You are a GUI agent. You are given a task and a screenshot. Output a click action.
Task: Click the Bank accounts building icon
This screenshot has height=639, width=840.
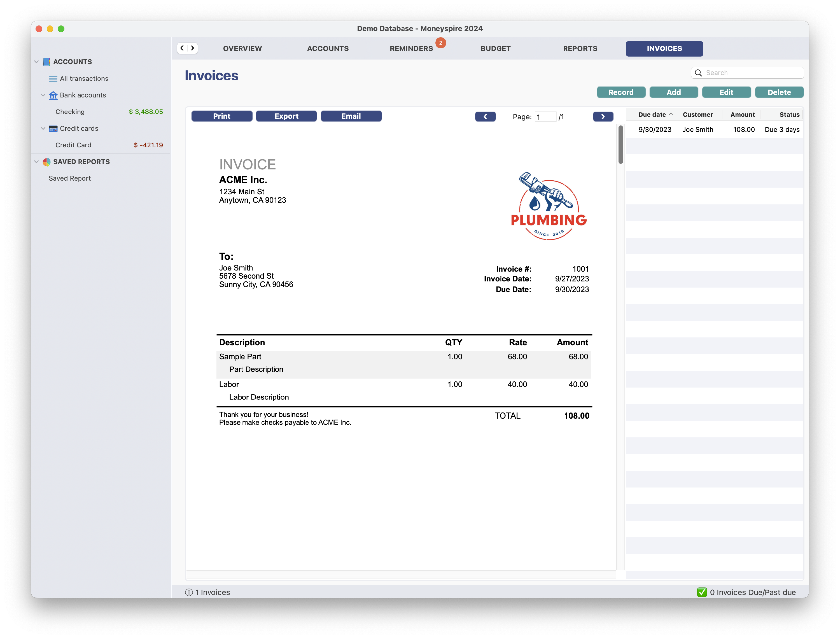pyautogui.click(x=53, y=95)
